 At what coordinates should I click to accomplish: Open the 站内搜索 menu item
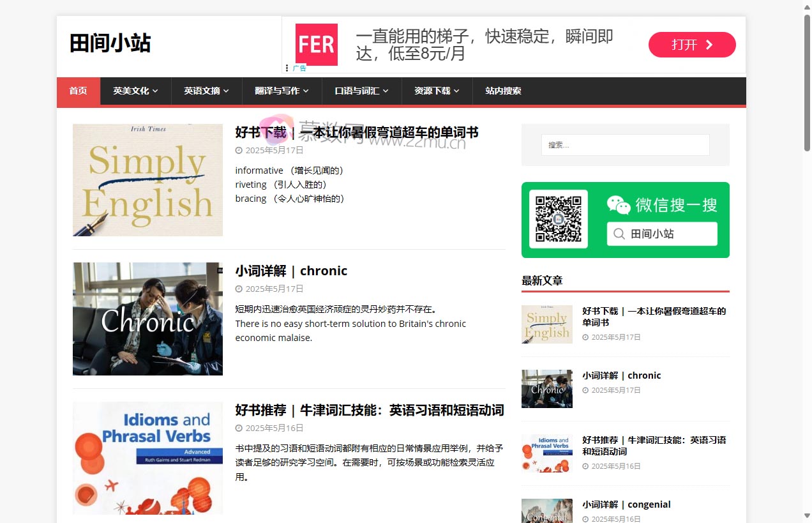pyautogui.click(x=503, y=91)
